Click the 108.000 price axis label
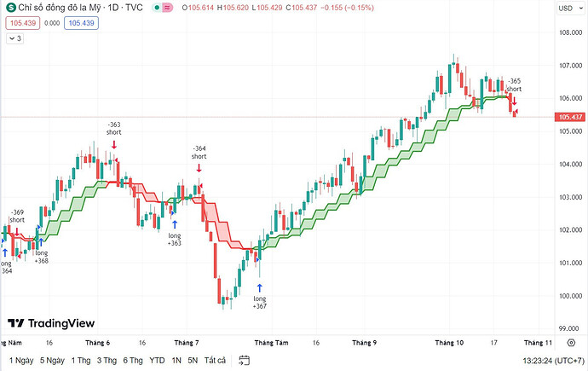Viewport: 588px width, 371px height. coord(570,32)
